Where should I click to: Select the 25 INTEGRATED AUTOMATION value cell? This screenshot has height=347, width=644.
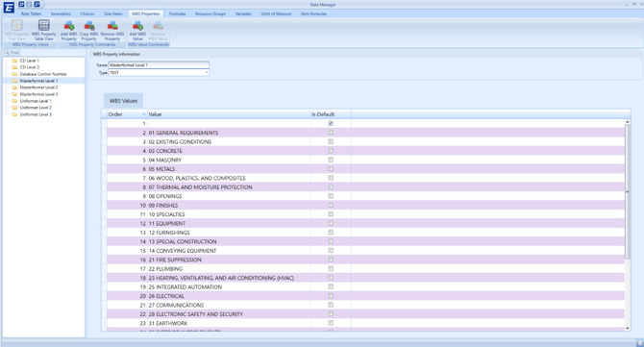[229, 286]
